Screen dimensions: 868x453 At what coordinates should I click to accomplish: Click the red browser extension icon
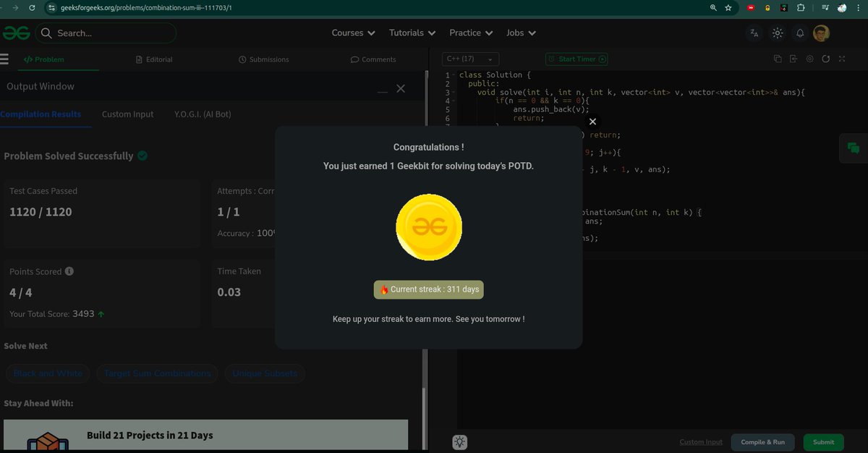pos(752,7)
